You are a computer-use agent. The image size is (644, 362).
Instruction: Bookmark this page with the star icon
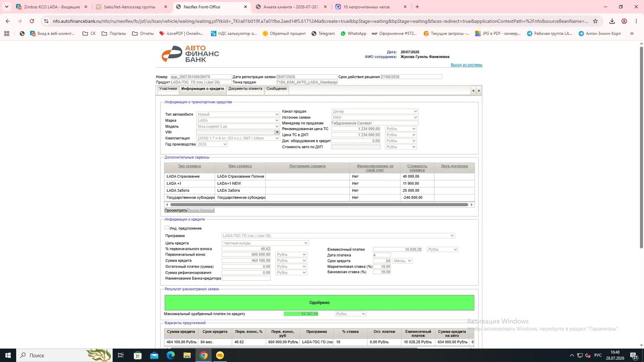coord(595,21)
